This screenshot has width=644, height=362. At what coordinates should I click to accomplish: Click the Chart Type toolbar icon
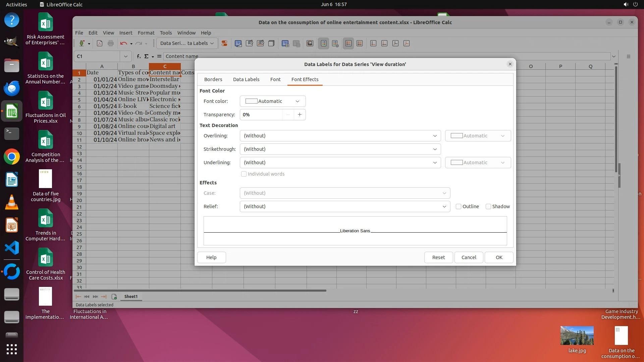point(238,43)
